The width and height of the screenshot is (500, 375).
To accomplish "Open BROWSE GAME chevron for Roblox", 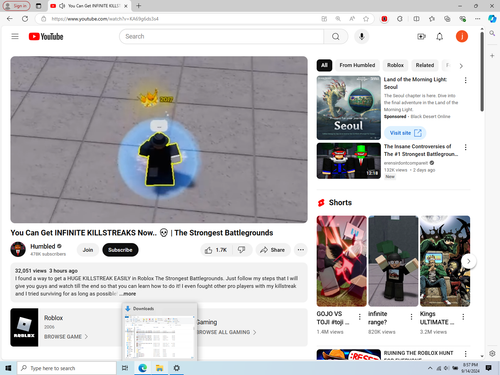I will point(86,337).
